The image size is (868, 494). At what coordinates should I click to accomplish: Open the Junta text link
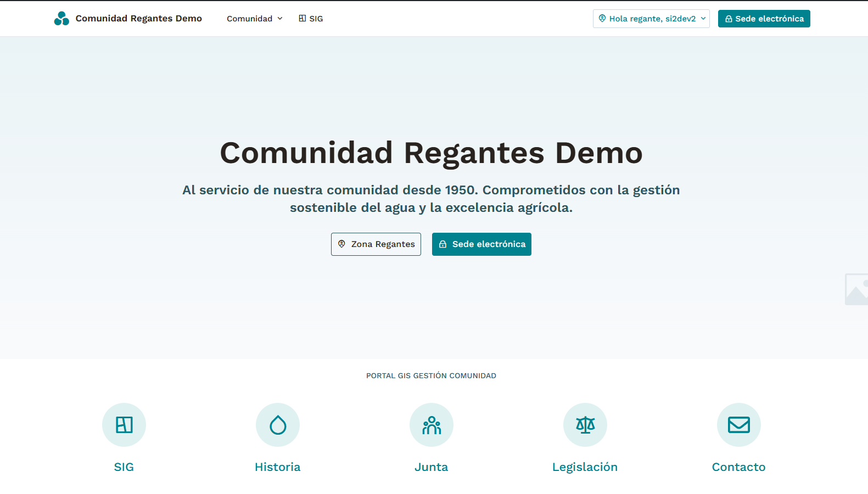(432, 467)
